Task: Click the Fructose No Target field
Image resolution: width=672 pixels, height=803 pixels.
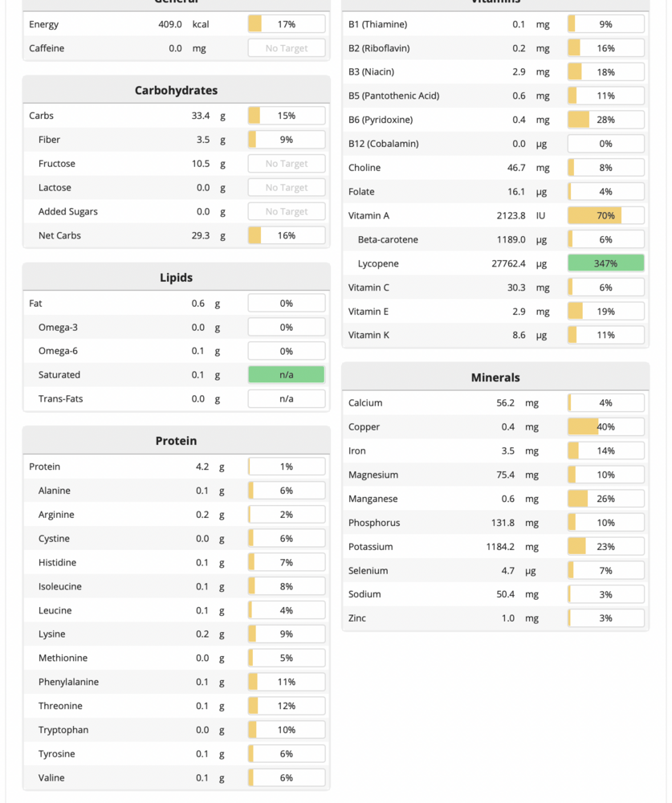Action: (x=287, y=164)
